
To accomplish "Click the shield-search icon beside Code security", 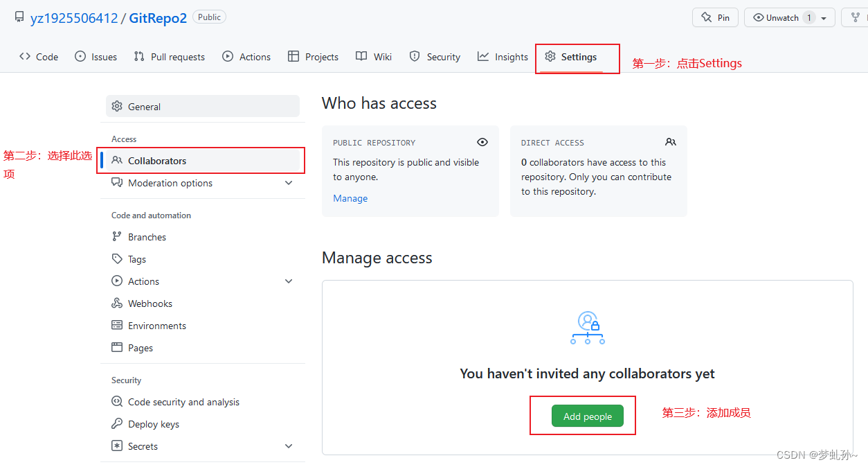I will point(117,402).
